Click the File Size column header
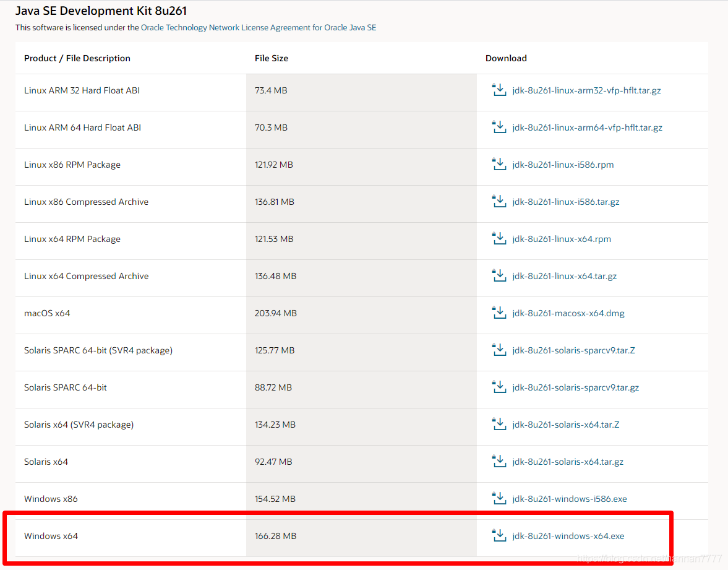This screenshot has height=570, width=728. [x=271, y=58]
